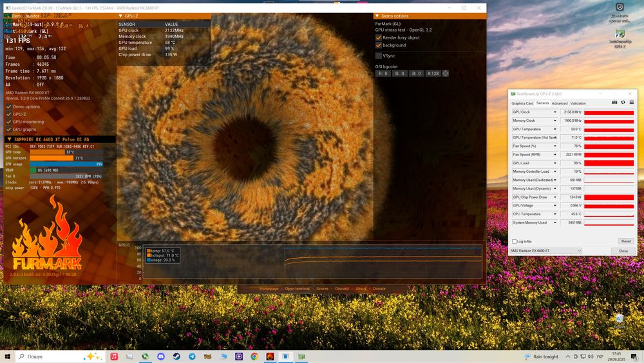Open the GPU Clock sensor dropdown
Screen dimensions: 644x363
(555, 112)
